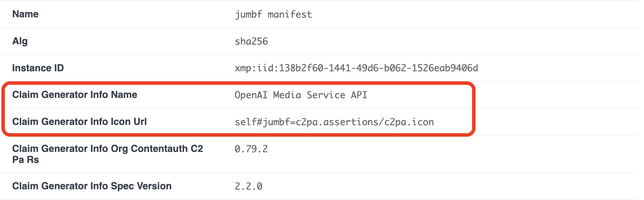Select the sha256 algorithm value
644x200 pixels.
(251, 42)
